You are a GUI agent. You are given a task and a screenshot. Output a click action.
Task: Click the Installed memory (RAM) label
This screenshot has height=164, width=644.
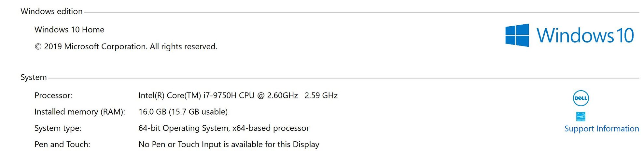coord(80,112)
